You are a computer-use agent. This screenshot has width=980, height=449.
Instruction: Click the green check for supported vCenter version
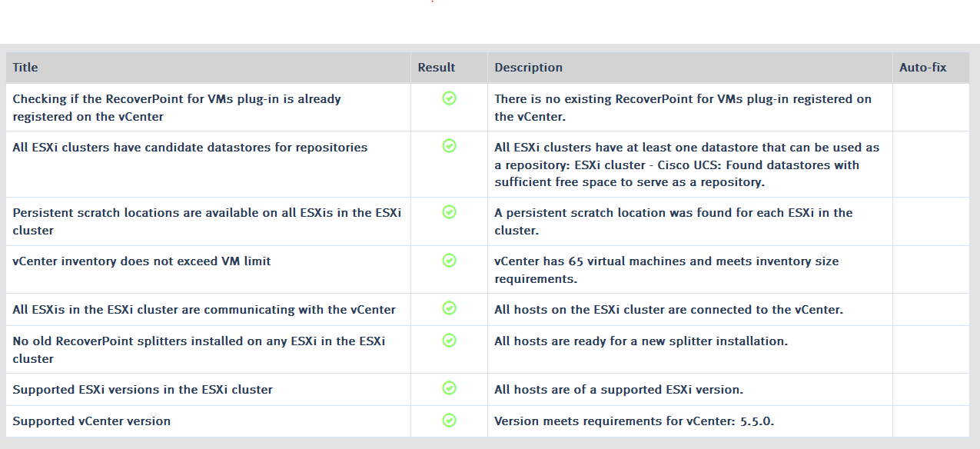coord(450,420)
